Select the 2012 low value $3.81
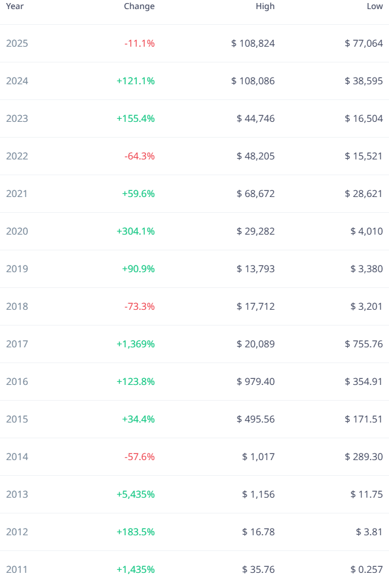The height and width of the screenshot is (588, 389). pyautogui.click(x=369, y=532)
